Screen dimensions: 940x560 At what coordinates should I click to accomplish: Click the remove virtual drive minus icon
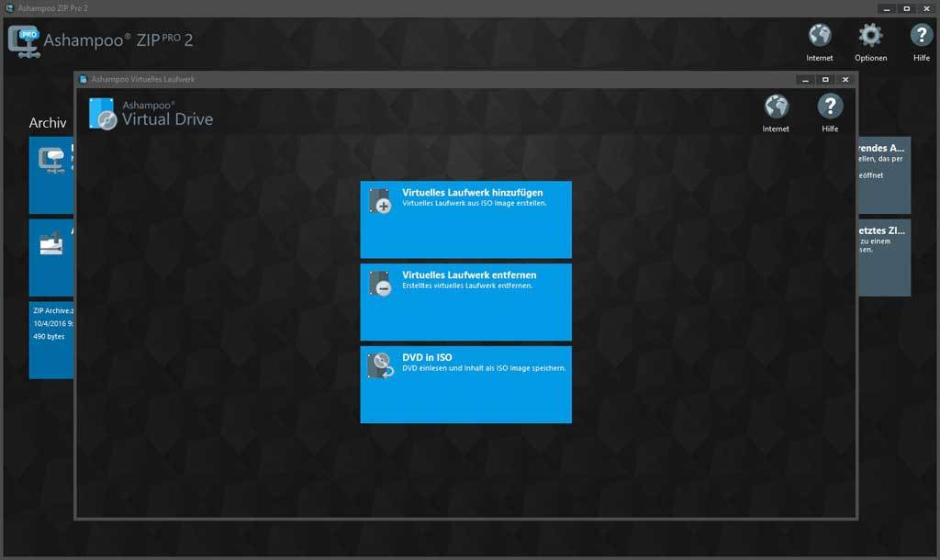(380, 283)
